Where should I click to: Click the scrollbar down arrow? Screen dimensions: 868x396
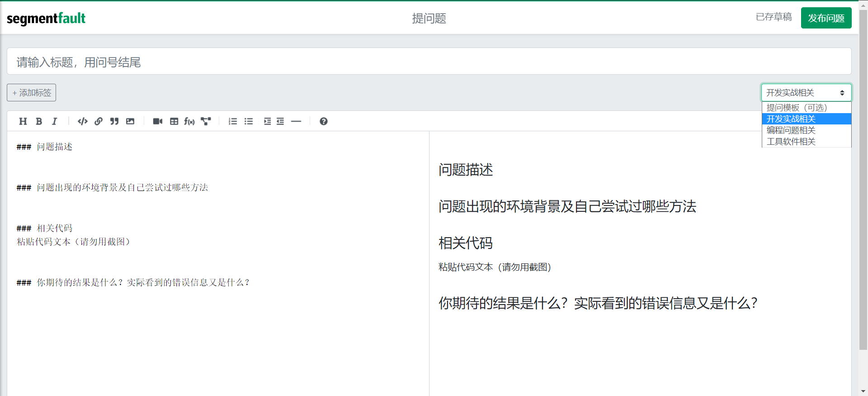(863, 391)
